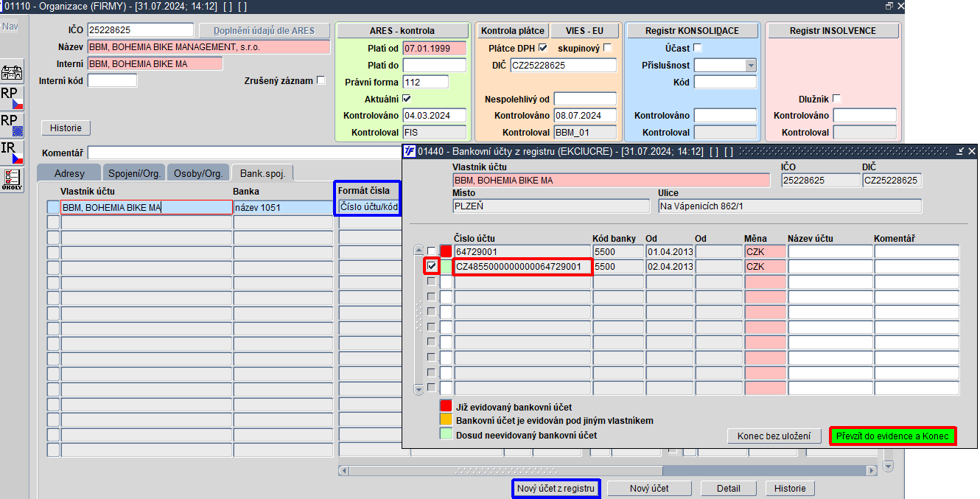Check the Účast checkbox
The image size is (980, 499).
pos(698,48)
